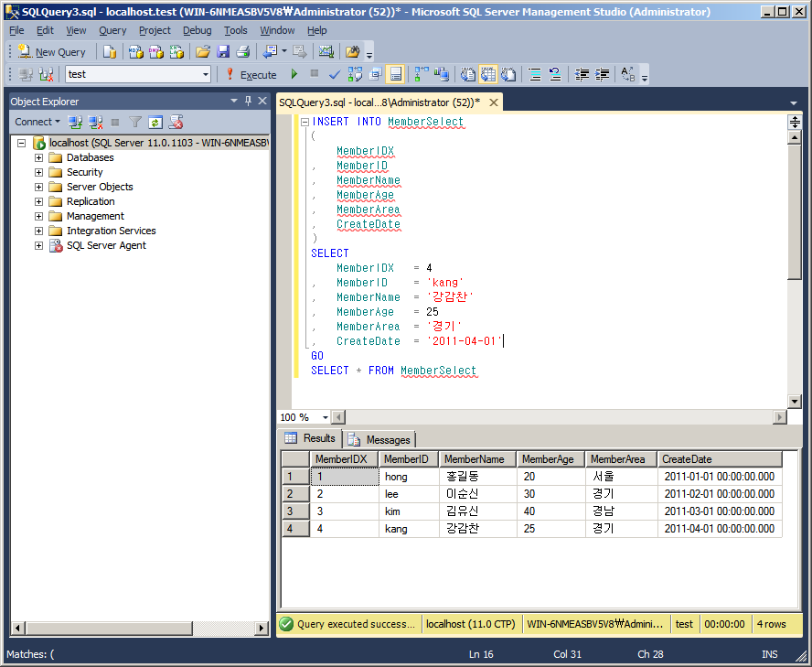
Task: Expand the SQL Server Agent node
Action: click(x=38, y=245)
